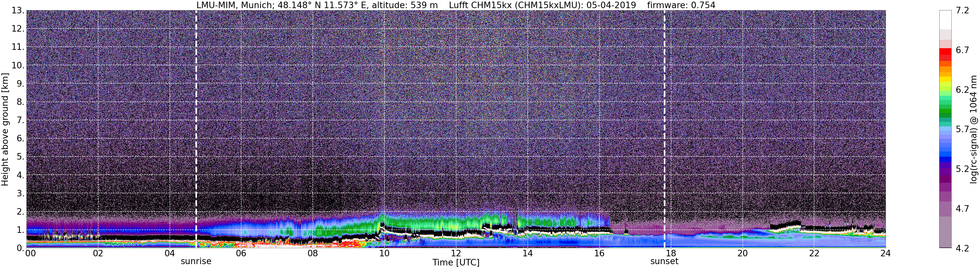Click the x-axis tick label '08'
980x269 pixels.
(x=313, y=253)
